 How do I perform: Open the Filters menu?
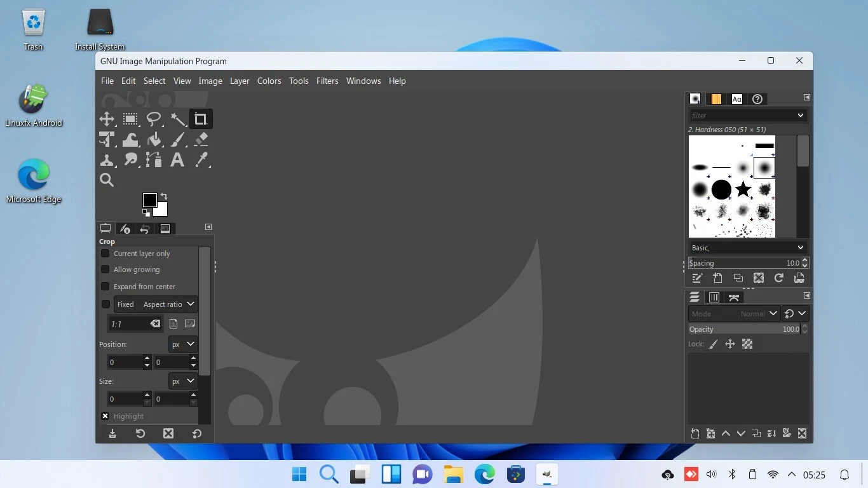[x=327, y=81]
